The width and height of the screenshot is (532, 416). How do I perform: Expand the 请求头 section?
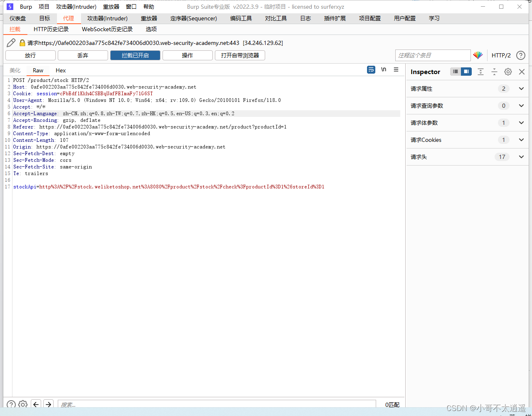pyautogui.click(x=467, y=157)
